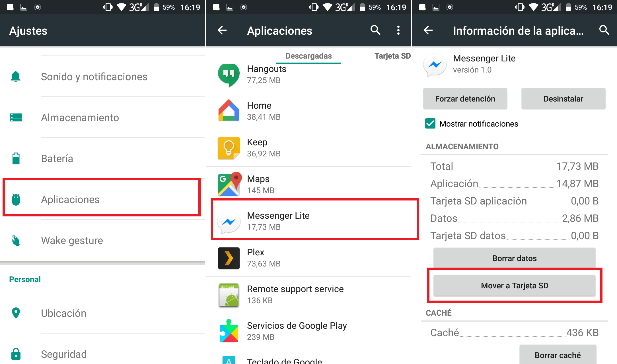This screenshot has width=617, height=364.
Task: Tap the Forzar detención button
Action: pos(465,99)
